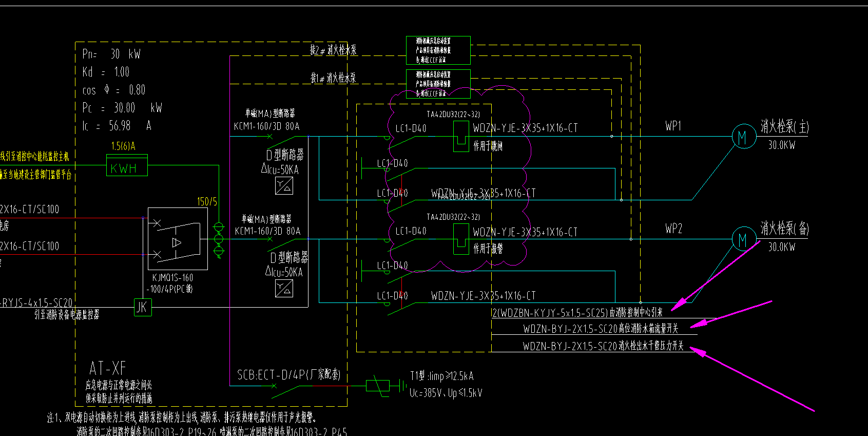Click "30.0KW" under 消火栓泵(备)

tap(782, 247)
